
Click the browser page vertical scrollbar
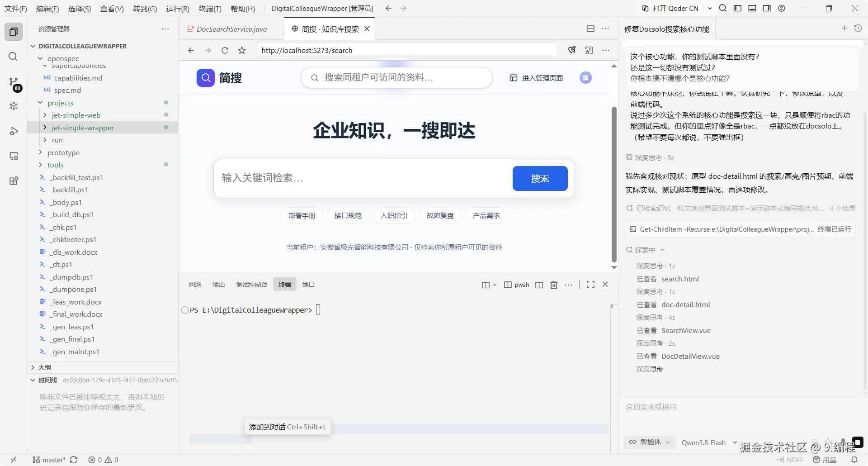point(614,184)
